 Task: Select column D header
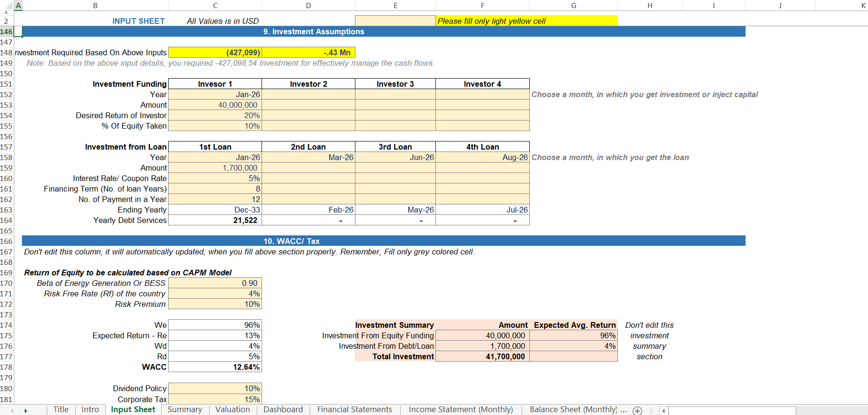(x=308, y=6)
